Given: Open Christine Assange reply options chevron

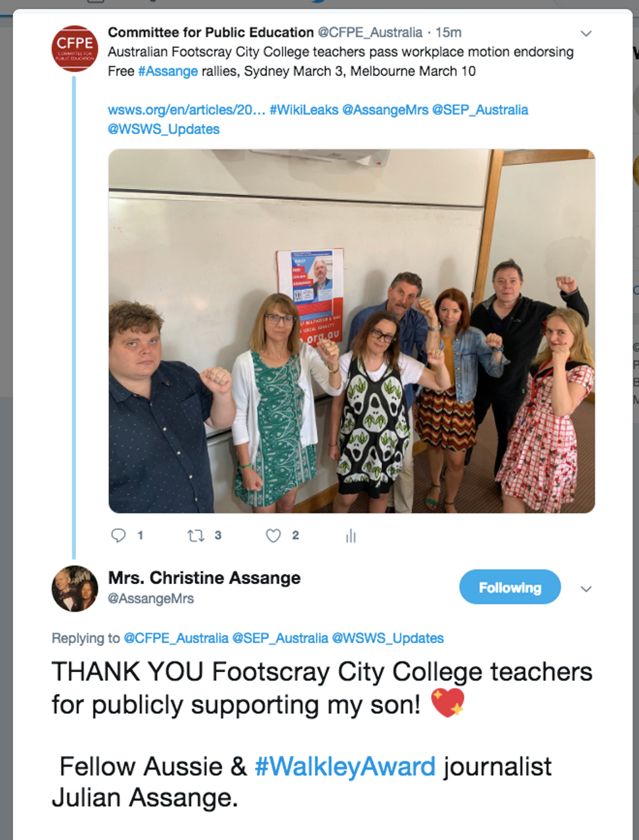Looking at the screenshot, I should (586, 589).
